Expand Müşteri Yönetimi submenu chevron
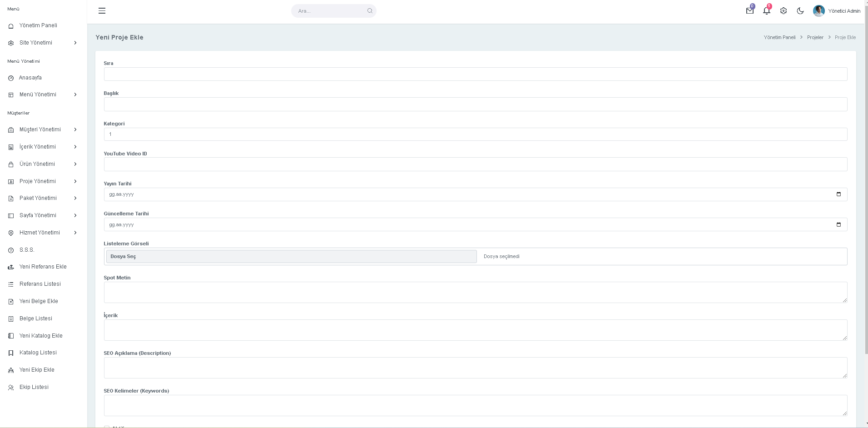Image resolution: width=868 pixels, height=428 pixels. (x=75, y=129)
